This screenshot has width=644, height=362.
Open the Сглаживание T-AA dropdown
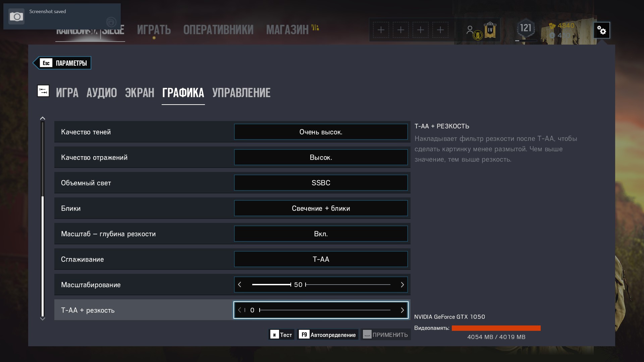[321, 259]
